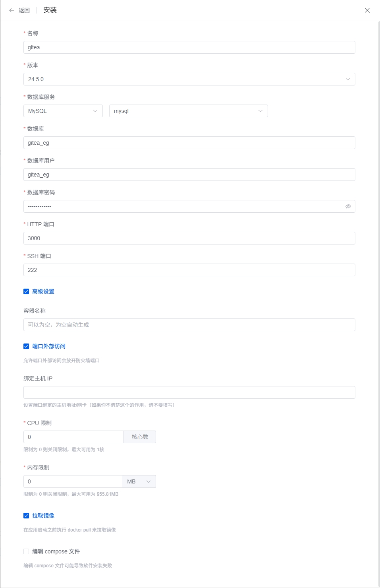Close the install panel with X
This screenshot has width=380, height=588.
pos(367,10)
